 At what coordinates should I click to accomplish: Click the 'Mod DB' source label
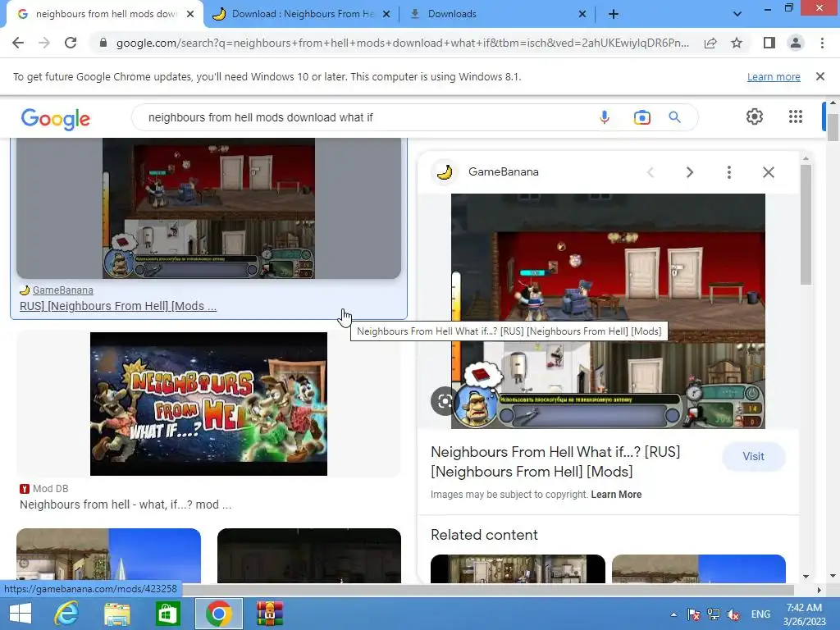click(x=50, y=489)
